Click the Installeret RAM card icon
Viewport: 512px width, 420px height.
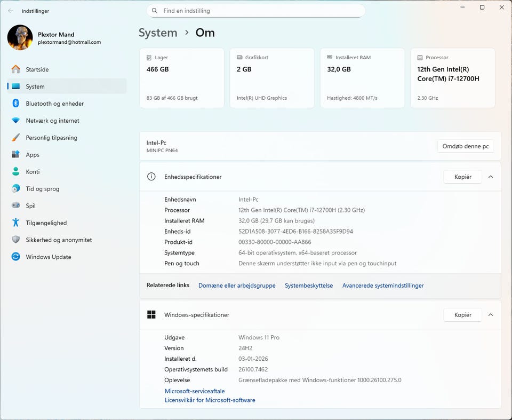coord(330,58)
